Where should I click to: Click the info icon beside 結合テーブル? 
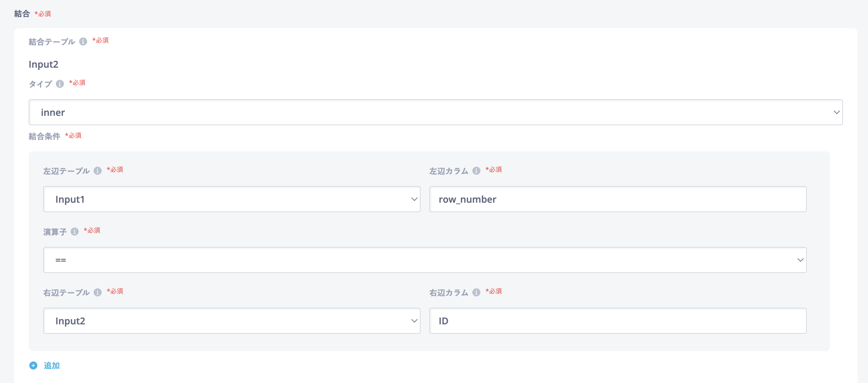(x=83, y=42)
